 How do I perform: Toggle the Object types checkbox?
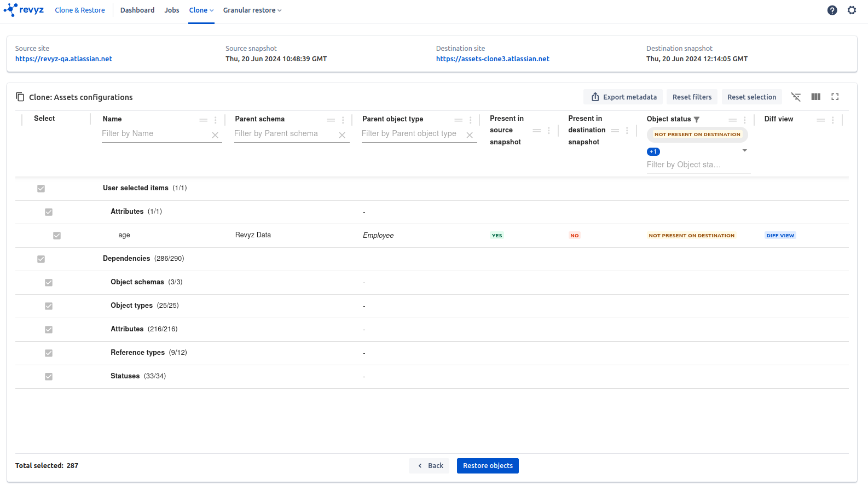click(x=49, y=306)
